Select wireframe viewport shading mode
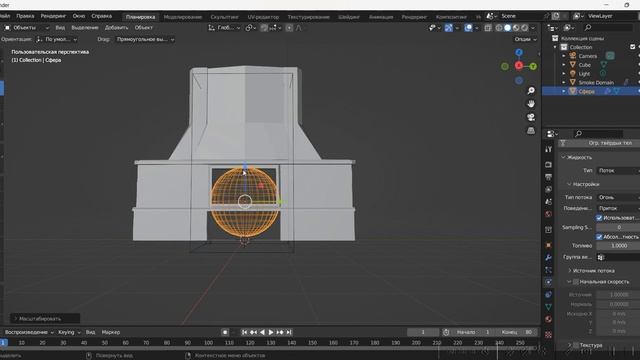Screen dimensions: 640x360 [x=499, y=28]
